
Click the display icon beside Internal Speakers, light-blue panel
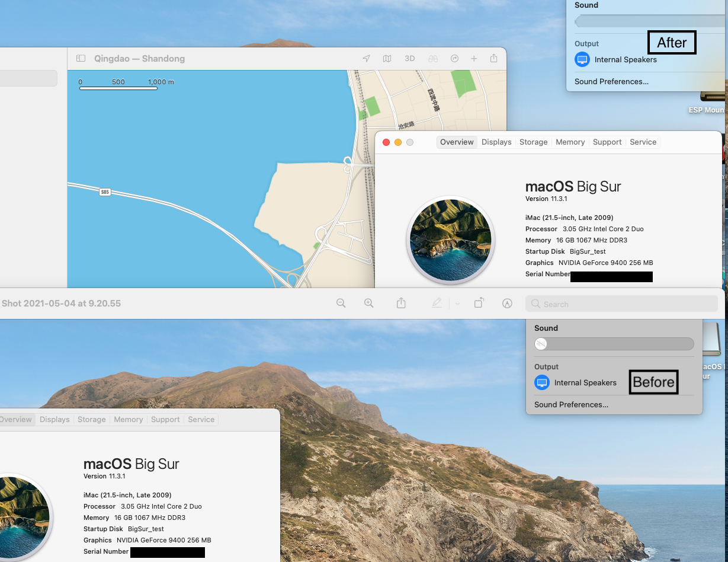(x=582, y=59)
